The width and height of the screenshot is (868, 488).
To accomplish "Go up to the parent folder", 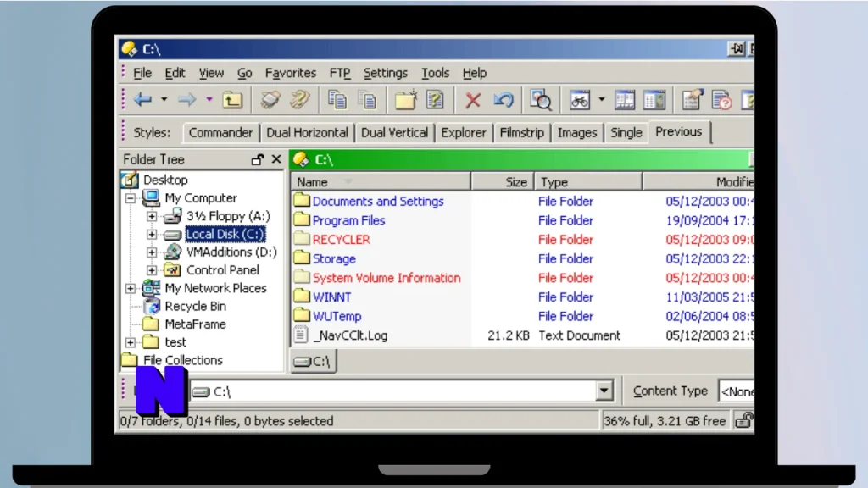I will click(232, 100).
